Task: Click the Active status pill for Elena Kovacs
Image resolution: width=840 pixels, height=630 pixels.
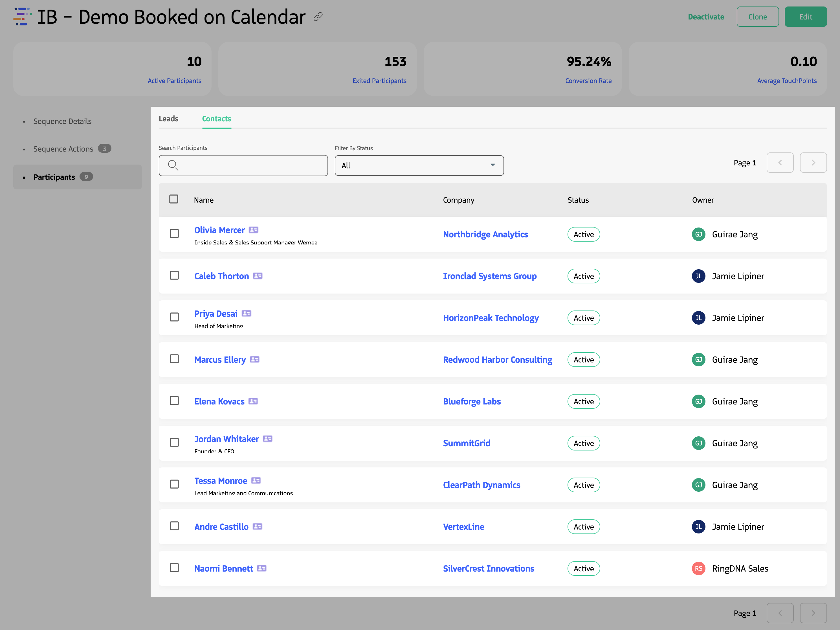Action: [x=584, y=401]
